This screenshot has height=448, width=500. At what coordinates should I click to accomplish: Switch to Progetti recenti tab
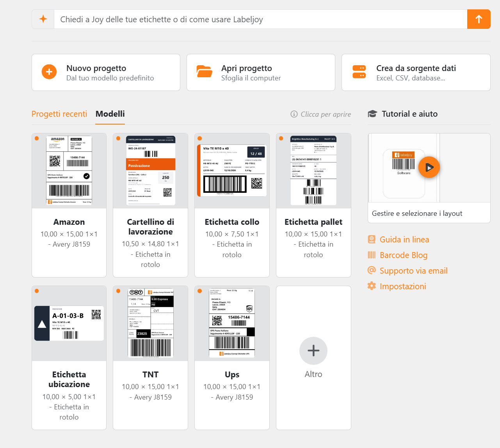59,114
